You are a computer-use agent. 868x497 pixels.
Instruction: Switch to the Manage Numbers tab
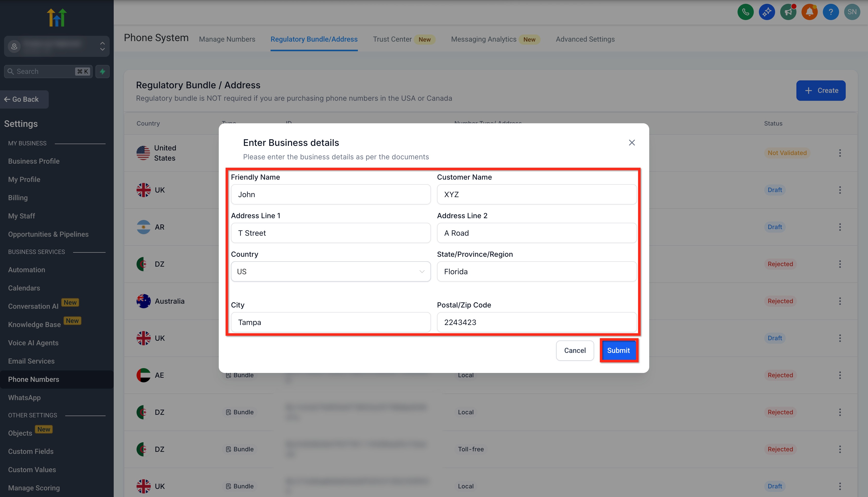tap(227, 39)
